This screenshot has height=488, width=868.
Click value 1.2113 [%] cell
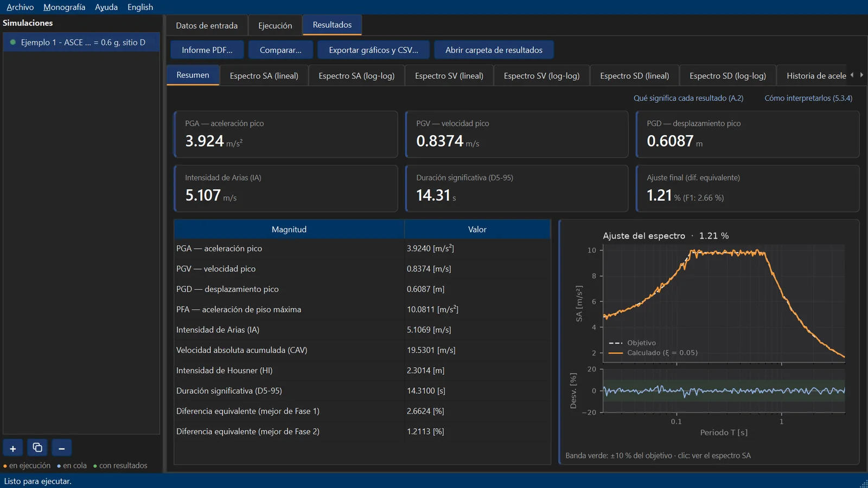tap(477, 432)
